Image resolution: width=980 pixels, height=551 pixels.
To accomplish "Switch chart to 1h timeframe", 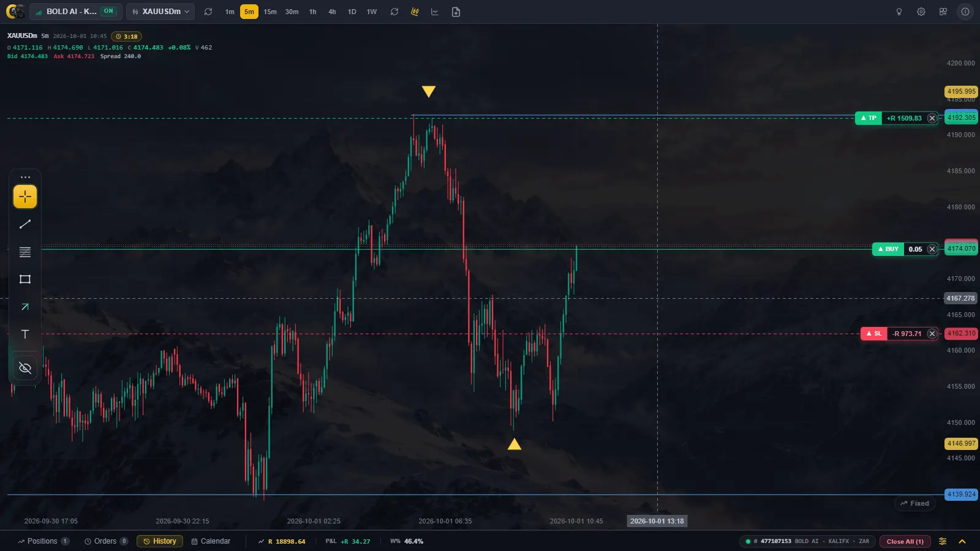I will point(313,12).
